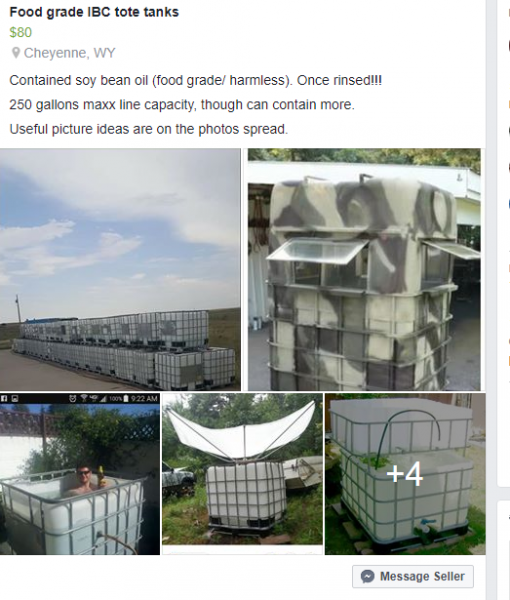Click the Message Seller button
Image resolution: width=510 pixels, height=600 pixels.
click(x=413, y=576)
